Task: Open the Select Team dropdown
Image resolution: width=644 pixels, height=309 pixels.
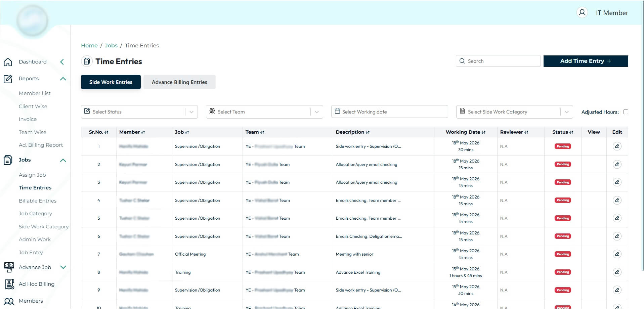Action: click(x=264, y=112)
